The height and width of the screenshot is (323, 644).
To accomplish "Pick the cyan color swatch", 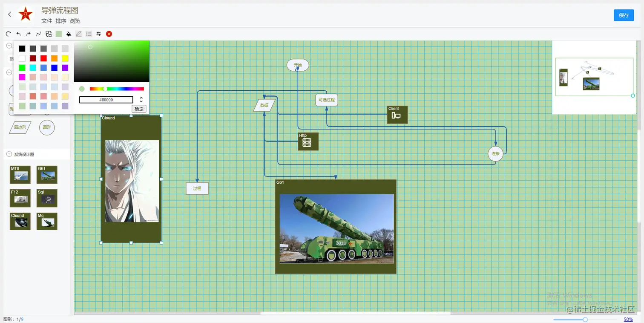I will 33,68.
